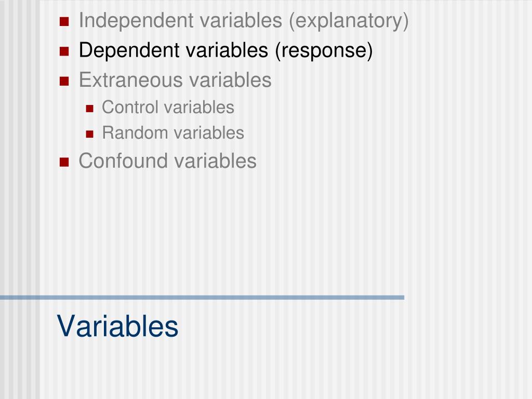Click the red bullet beside Extraneous variables
532x399 pixels.
click(64, 81)
